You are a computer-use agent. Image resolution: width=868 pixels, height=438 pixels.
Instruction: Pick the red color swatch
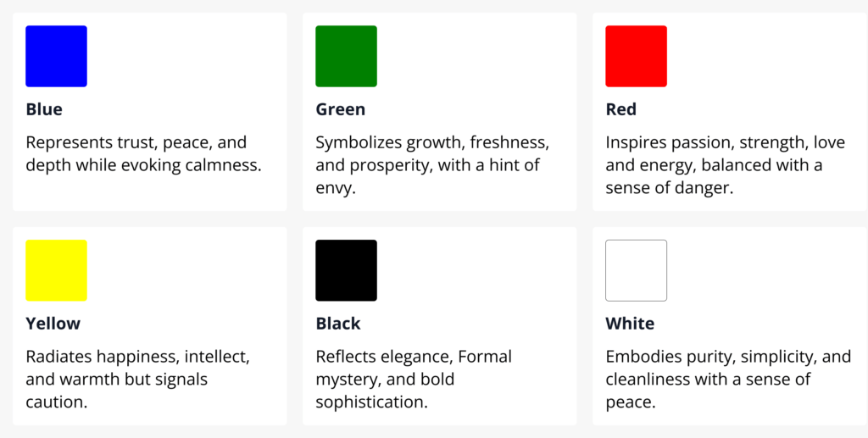636,56
